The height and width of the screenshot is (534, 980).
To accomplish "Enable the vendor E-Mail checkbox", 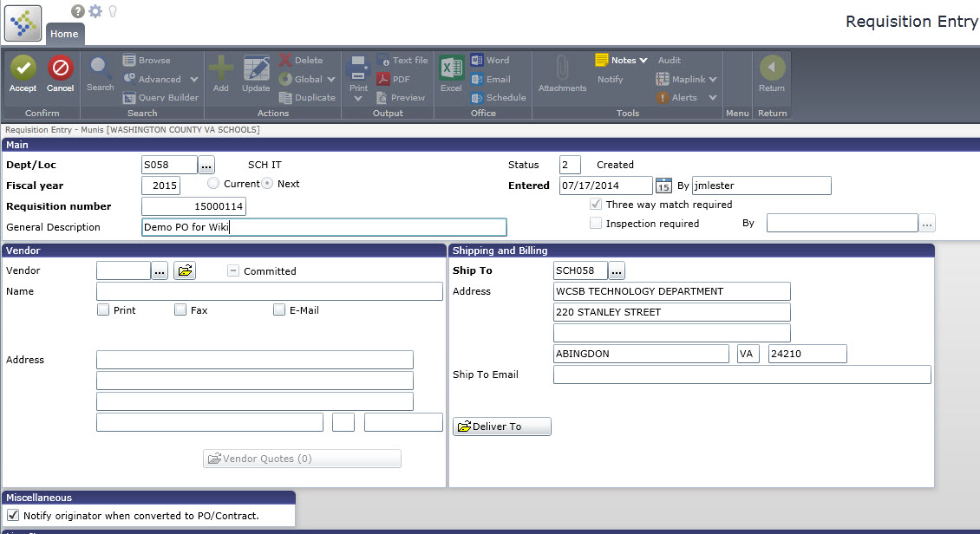I will [x=279, y=309].
